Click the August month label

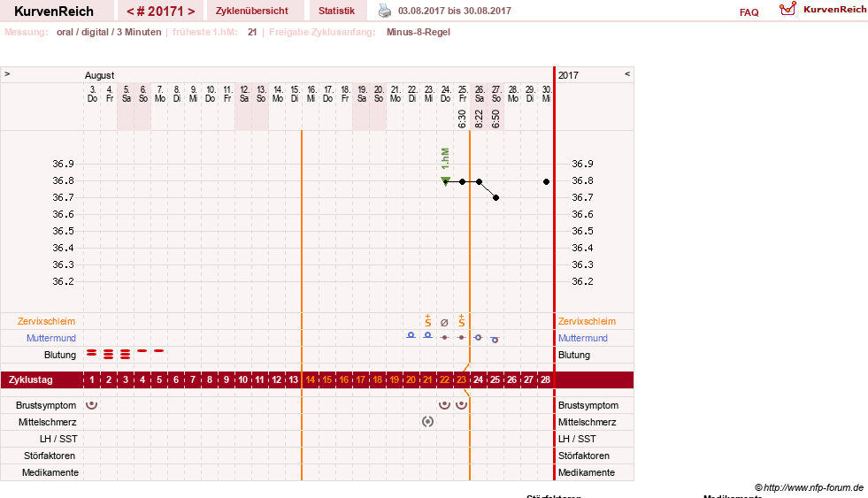coord(100,75)
